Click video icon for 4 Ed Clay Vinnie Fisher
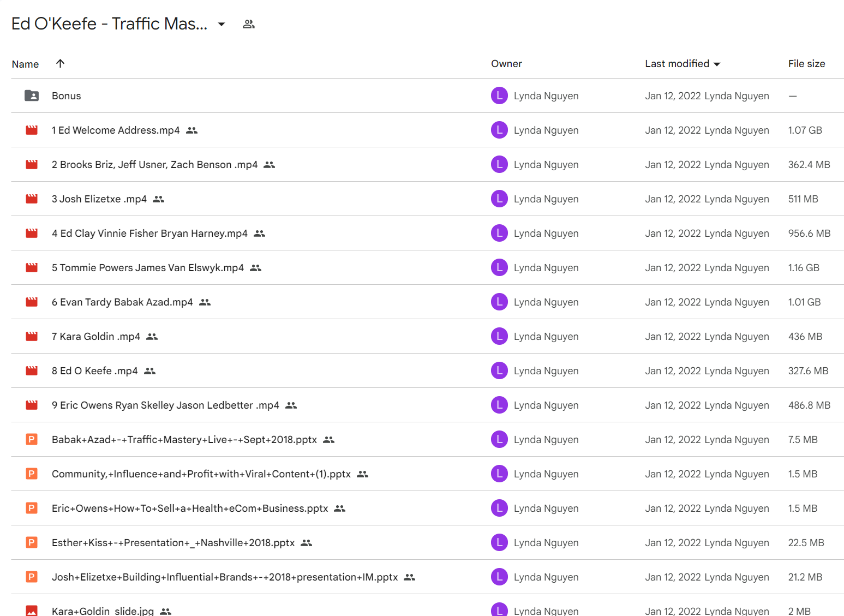The image size is (844, 616). click(32, 233)
